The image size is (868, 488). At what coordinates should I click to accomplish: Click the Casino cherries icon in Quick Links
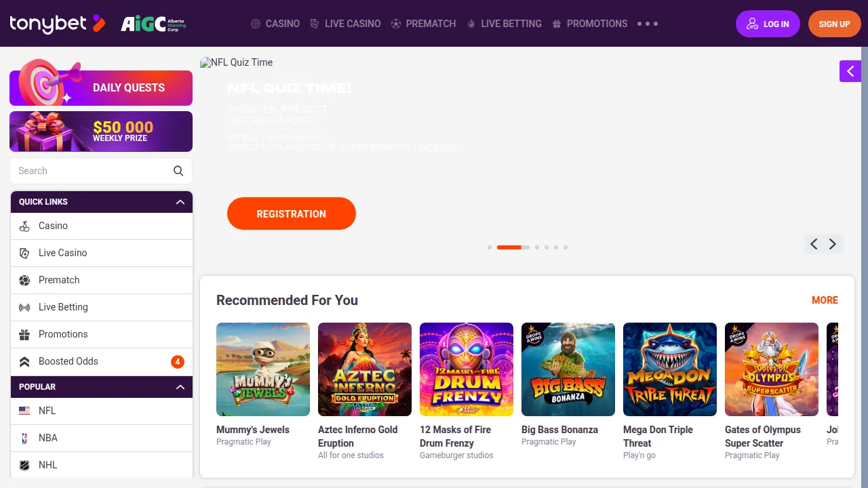(x=24, y=226)
